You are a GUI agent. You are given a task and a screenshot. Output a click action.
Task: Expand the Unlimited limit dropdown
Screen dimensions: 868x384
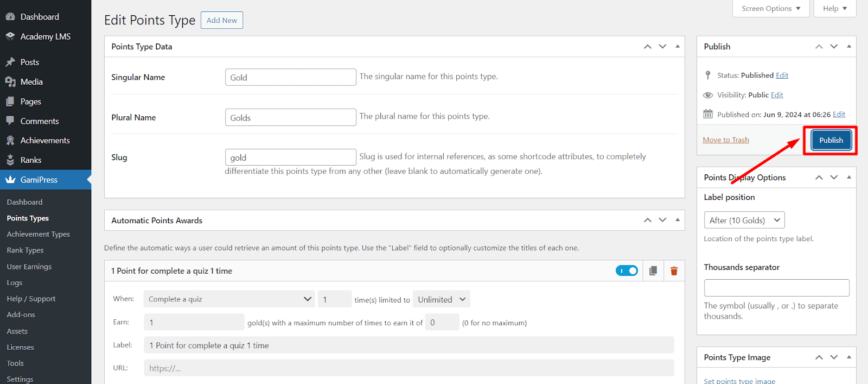point(441,299)
